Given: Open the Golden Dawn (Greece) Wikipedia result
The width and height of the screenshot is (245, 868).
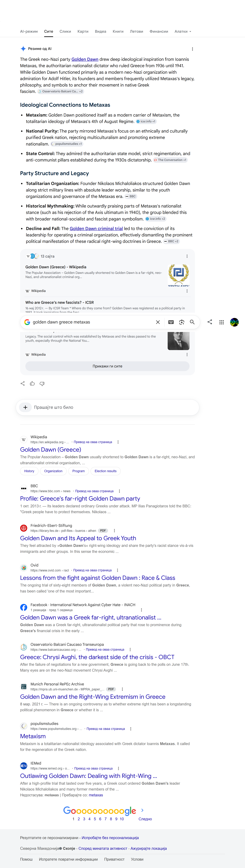Looking at the screenshot, I should click(x=51, y=450).
